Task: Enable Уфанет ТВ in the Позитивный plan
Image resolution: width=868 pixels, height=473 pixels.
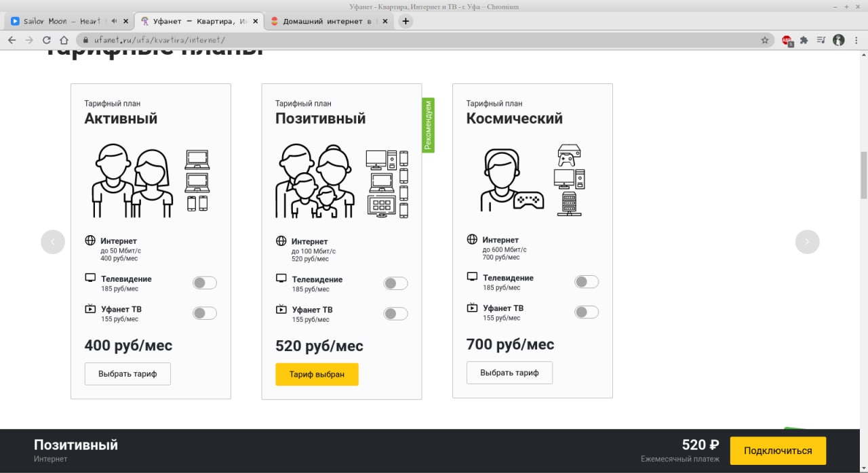Action: point(396,314)
